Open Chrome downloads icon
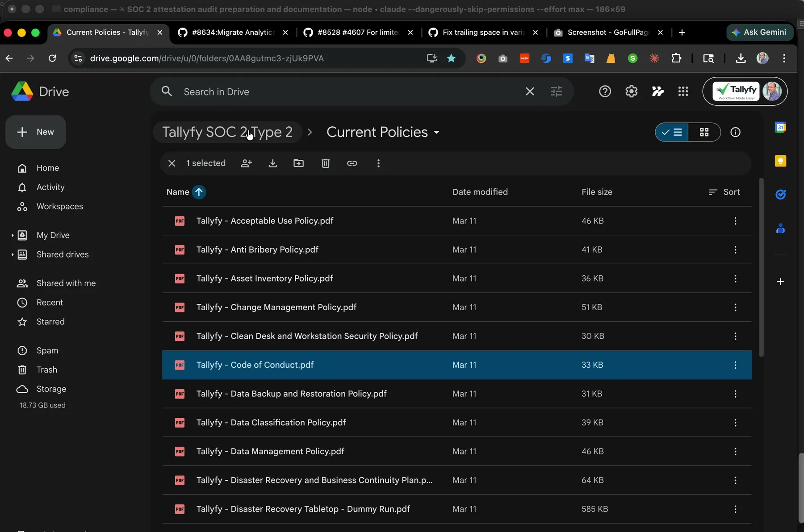The height and width of the screenshot is (532, 804). click(741, 58)
